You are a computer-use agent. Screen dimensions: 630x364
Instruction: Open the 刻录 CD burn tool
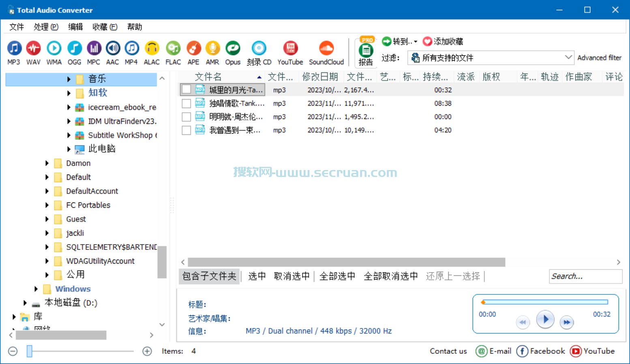click(x=259, y=53)
